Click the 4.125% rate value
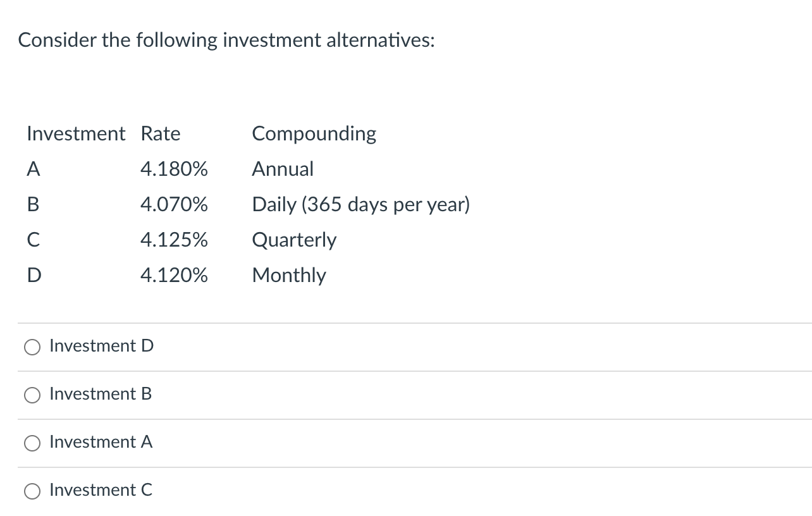Screen dimensions: 812x516 click(x=174, y=240)
